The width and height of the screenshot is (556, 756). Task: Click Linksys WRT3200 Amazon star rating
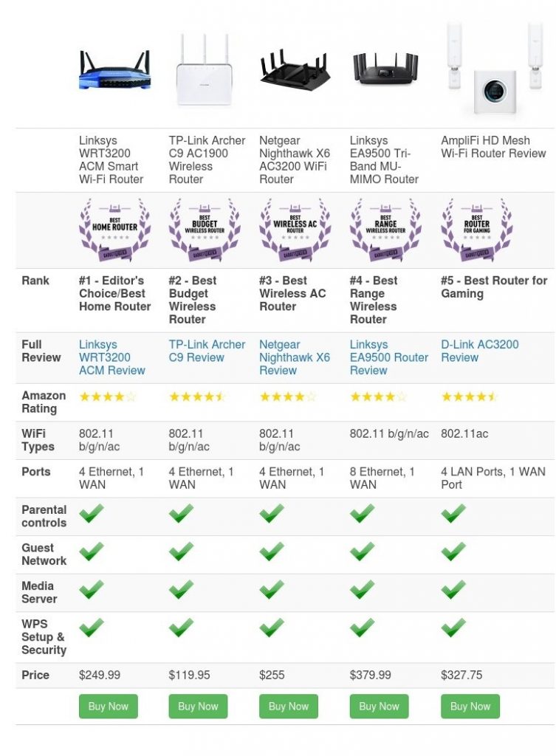click(x=108, y=396)
